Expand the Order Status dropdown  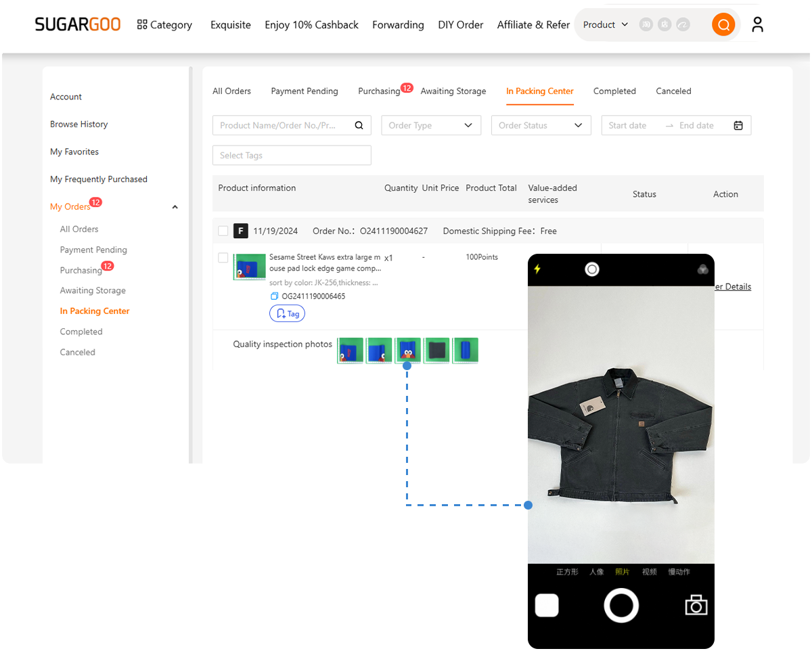coord(541,125)
